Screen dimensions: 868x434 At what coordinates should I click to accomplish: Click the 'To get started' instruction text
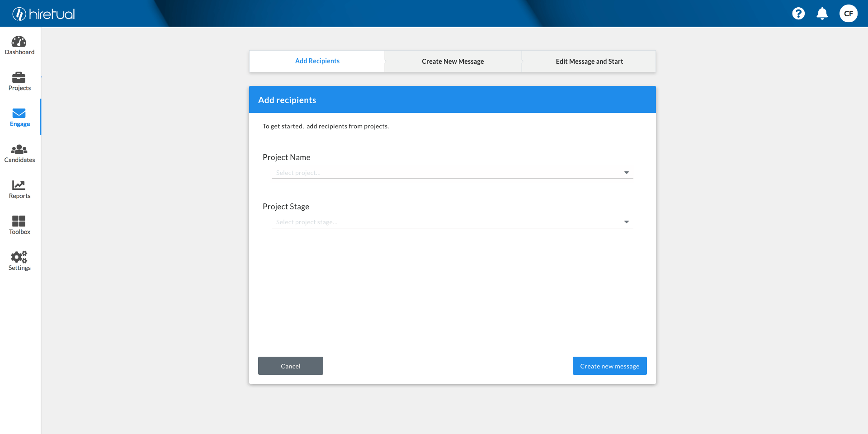click(325, 126)
